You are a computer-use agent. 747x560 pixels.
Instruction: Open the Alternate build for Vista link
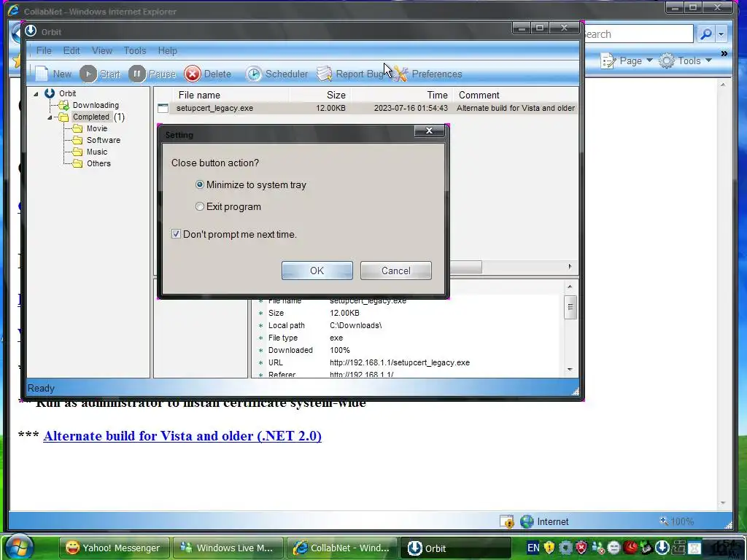tap(182, 436)
